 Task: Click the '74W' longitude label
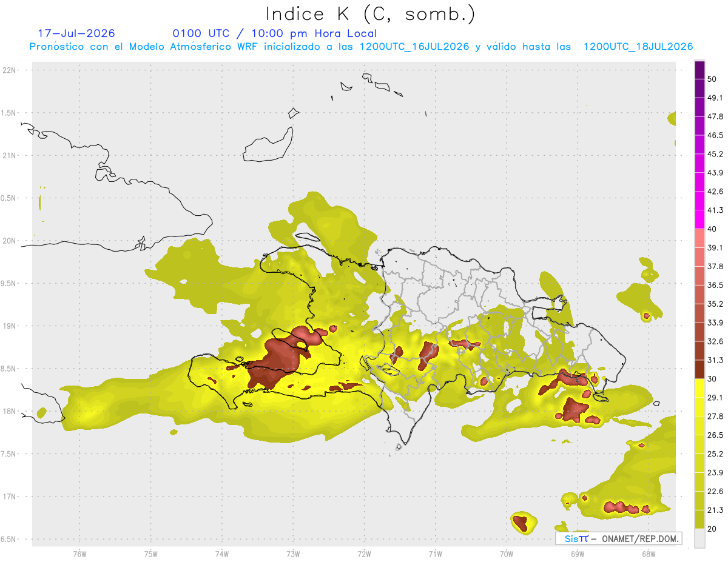(222, 555)
